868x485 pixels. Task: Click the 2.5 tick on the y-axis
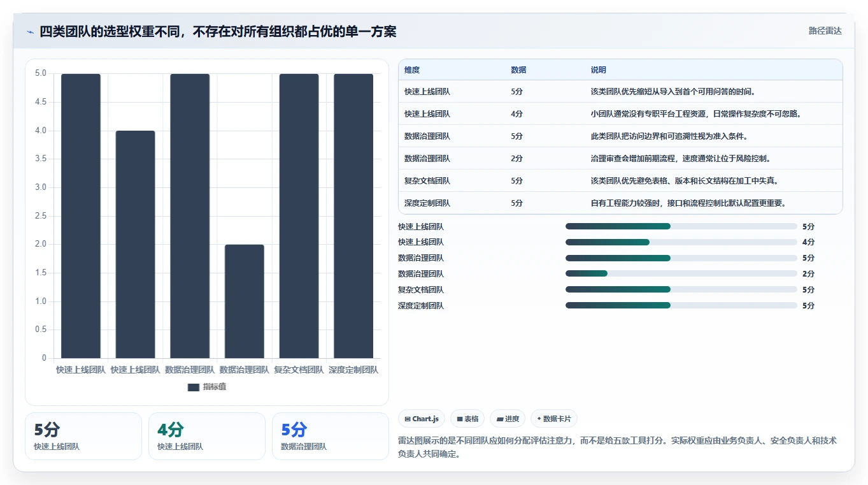40,215
